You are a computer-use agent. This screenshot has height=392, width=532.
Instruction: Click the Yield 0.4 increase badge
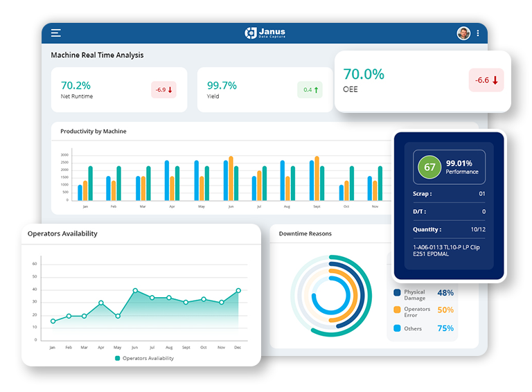pyautogui.click(x=310, y=90)
